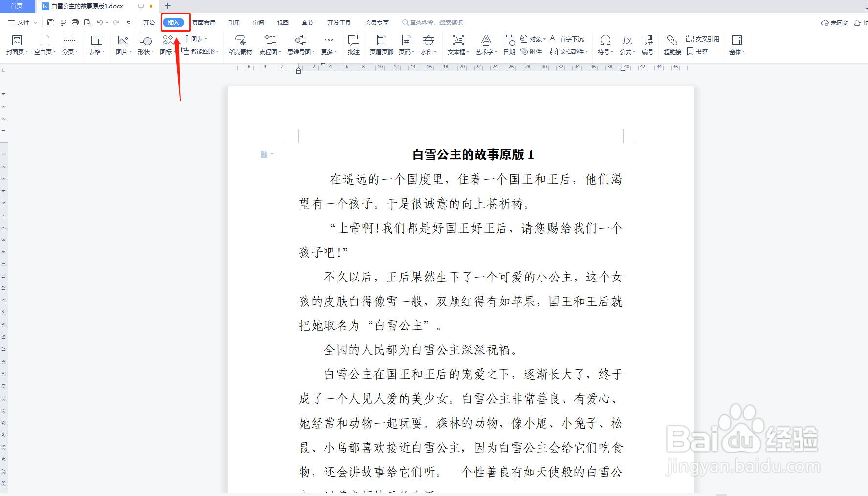Click the document title 白雪公主的故事原版 1
This screenshot has width=868, height=496.
click(473, 154)
